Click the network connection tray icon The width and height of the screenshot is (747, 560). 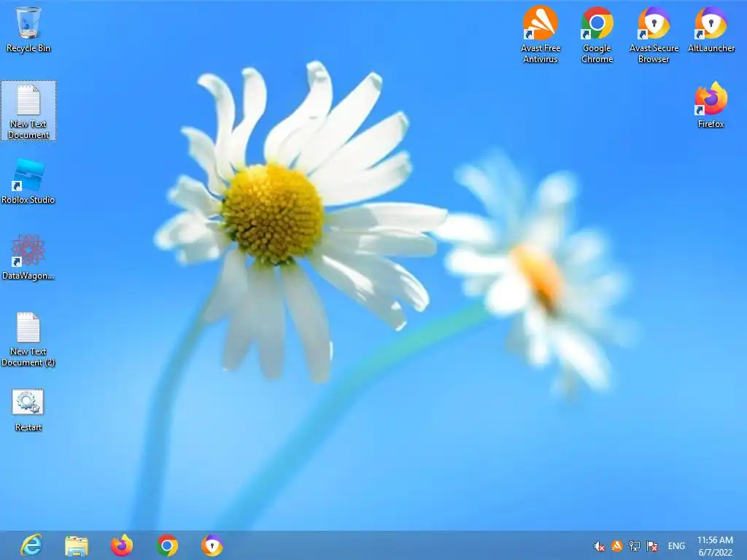click(x=635, y=546)
